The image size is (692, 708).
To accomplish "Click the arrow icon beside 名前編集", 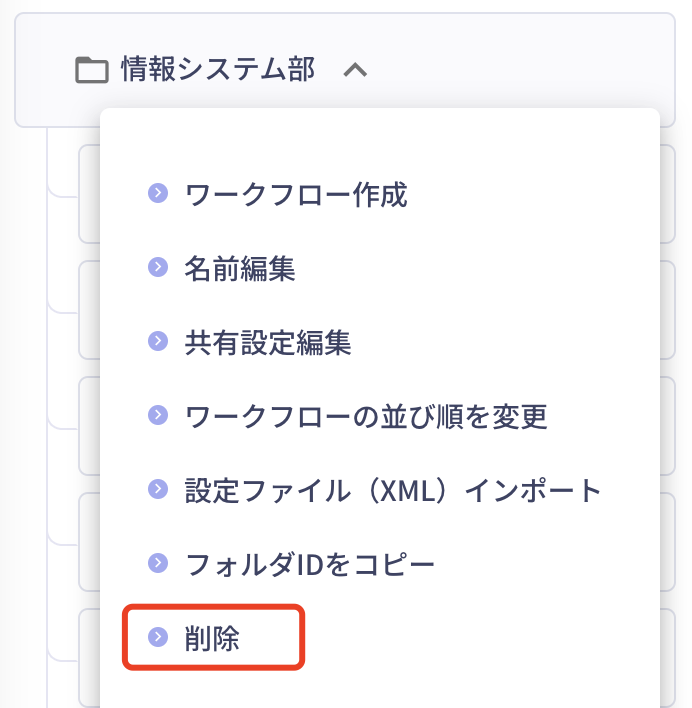I will coord(158,267).
